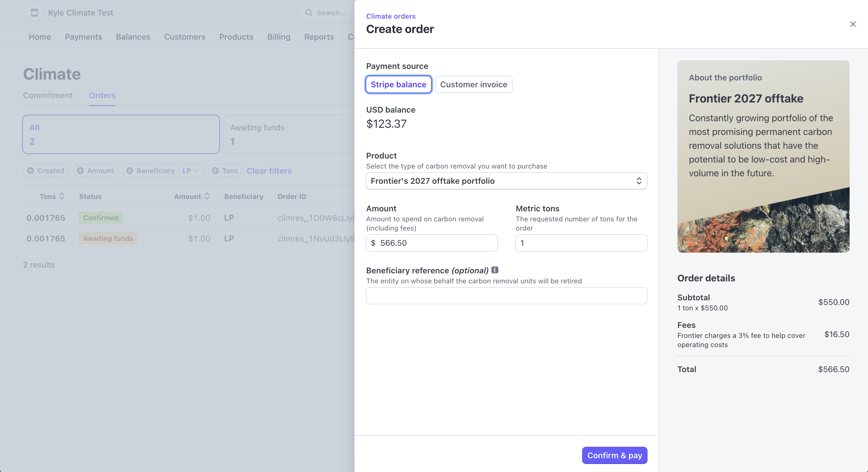Select Stripe balance payment source
This screenshot has height=472, width=868.
[398, 84]
